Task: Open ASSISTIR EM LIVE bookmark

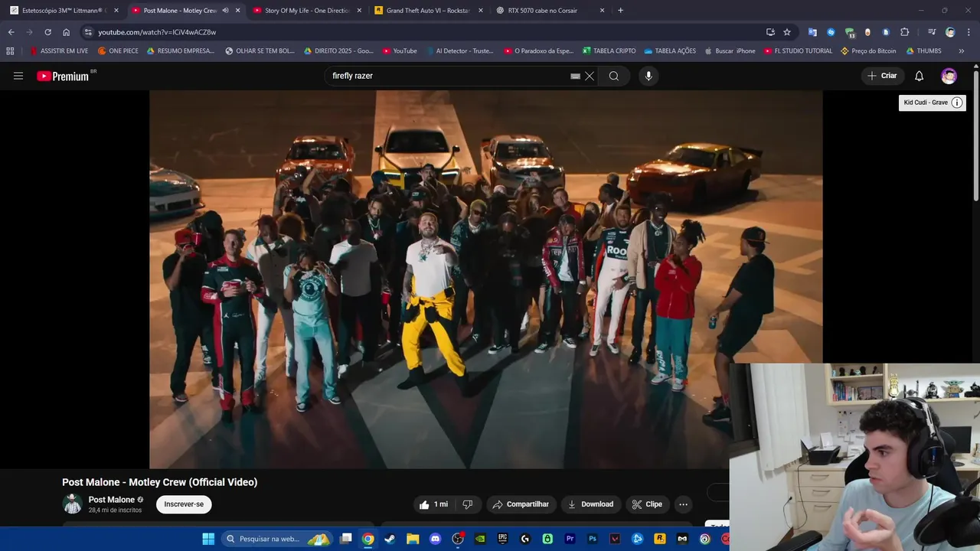Action: point(59,51)
